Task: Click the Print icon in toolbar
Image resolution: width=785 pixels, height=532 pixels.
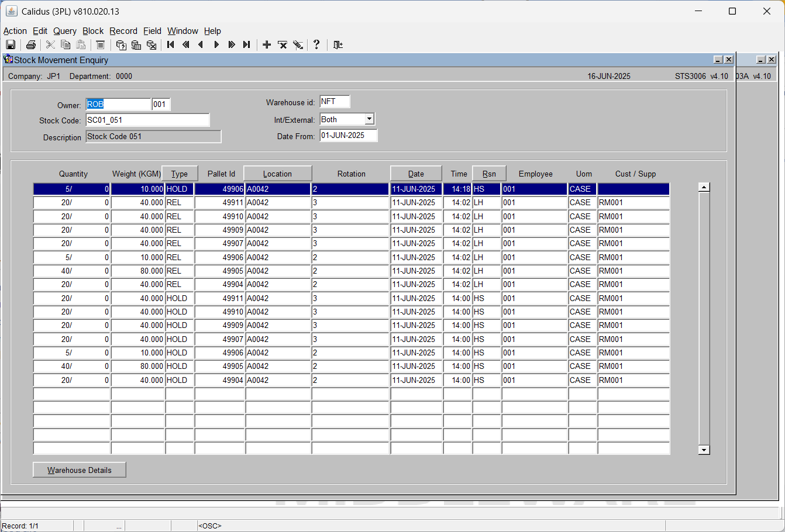Action: pos(31,45)
